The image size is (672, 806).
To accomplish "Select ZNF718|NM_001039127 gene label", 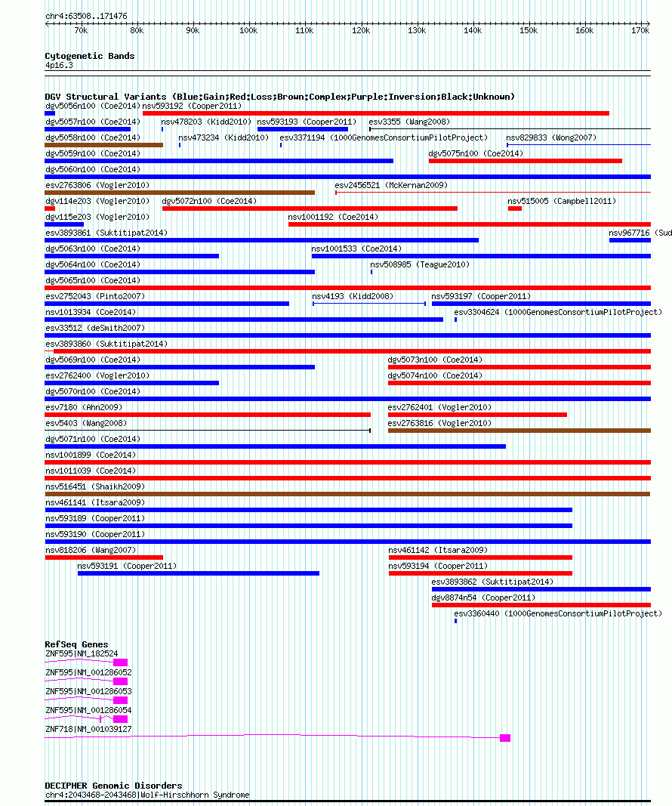I will 88,730.
